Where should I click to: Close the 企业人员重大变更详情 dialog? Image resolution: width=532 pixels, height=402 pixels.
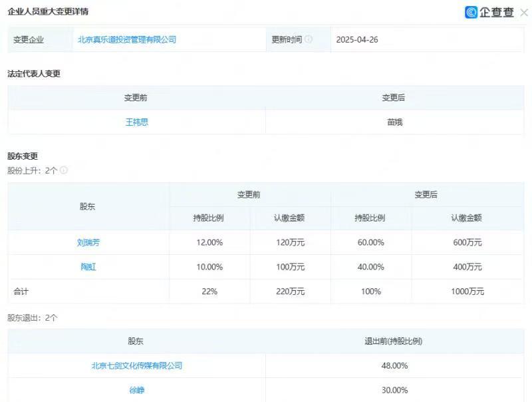pos(524,13)
